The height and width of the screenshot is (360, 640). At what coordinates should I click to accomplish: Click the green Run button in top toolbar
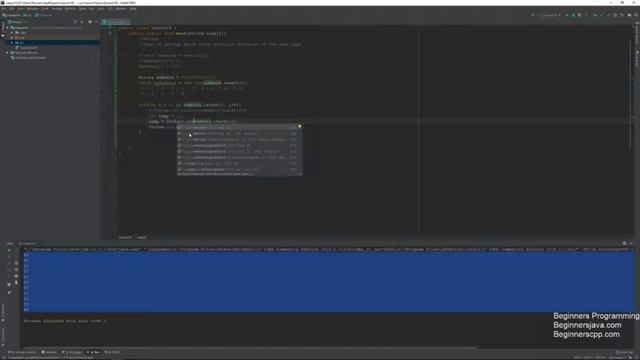coord(567,15)
